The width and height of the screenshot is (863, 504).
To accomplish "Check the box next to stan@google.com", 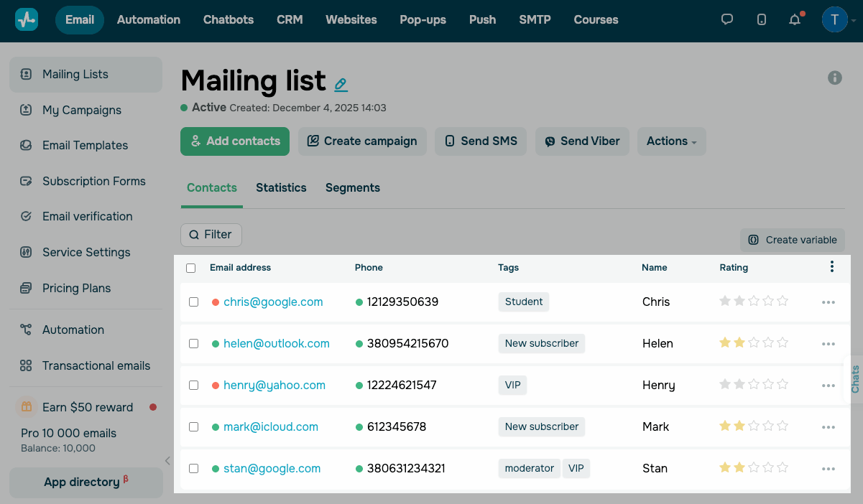I will (193, 469).
